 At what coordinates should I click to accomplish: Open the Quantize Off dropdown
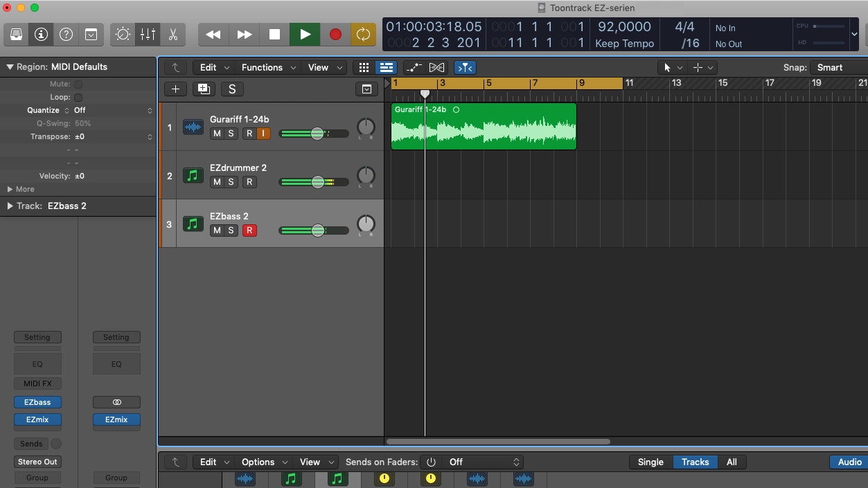(111, 110)
